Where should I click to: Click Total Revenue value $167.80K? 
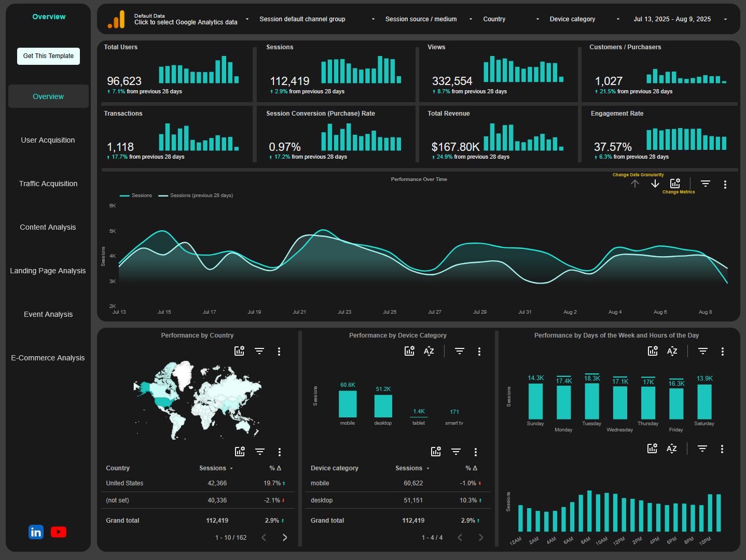click(455, 147)
